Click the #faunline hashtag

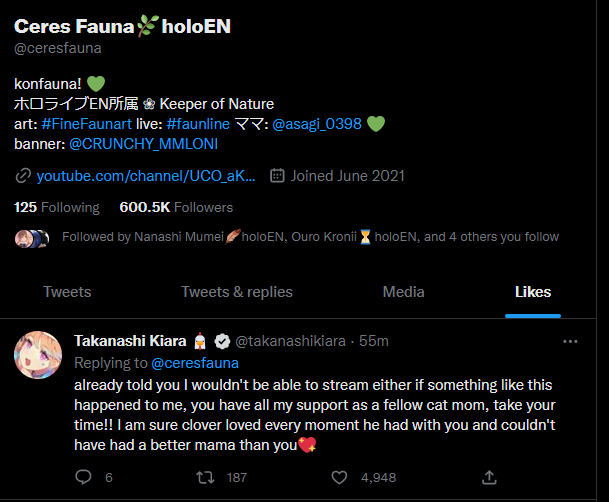tap(201, 124)
